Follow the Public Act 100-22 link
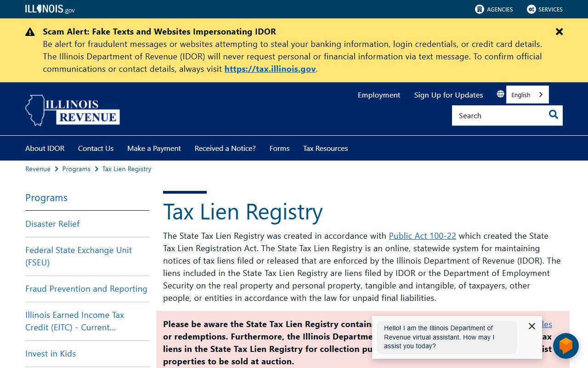The width and height of the screenshot is (588, 368). [x=423, y=236]
